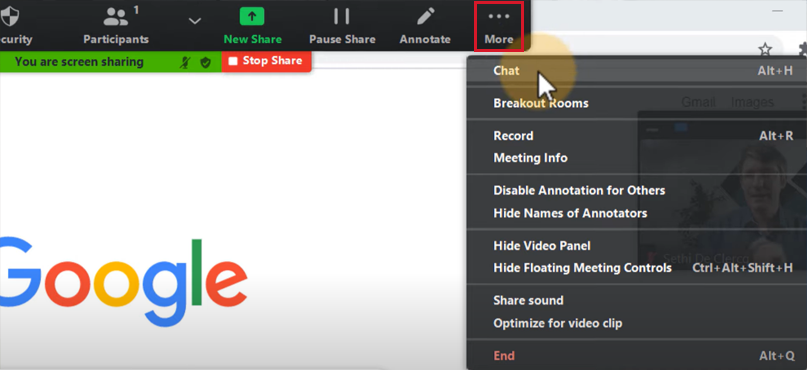Pause the screen share

point(342,25)
